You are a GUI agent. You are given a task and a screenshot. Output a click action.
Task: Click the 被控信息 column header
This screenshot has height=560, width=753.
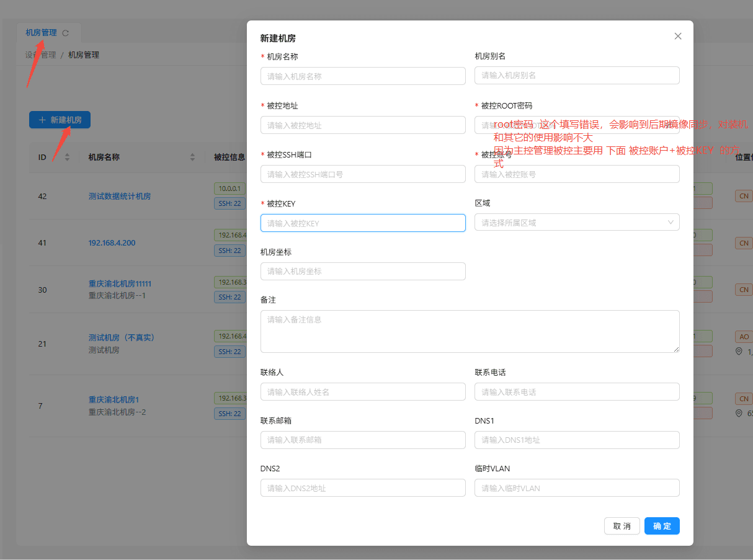coord(229,157)
